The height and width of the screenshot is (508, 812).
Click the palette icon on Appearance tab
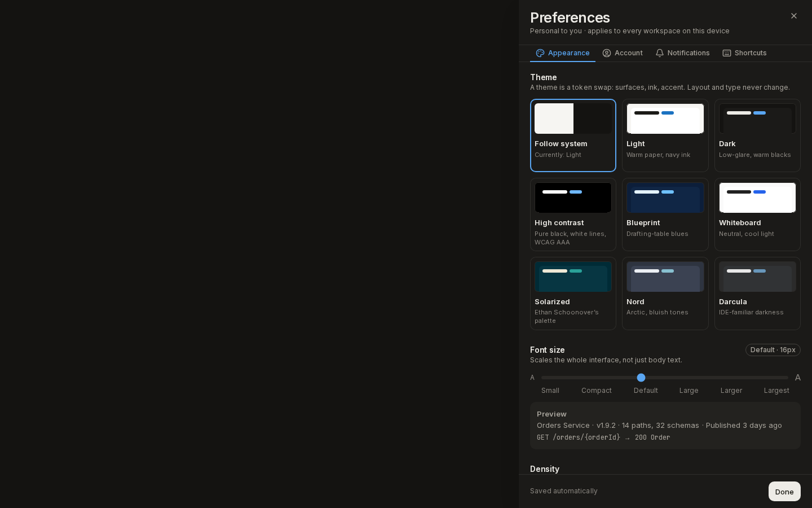pos(540,53)
